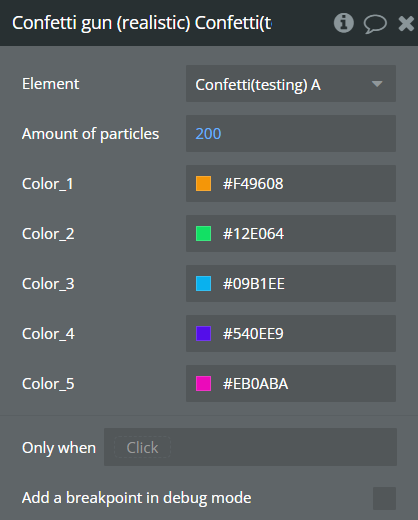The image size is (418, 520).
Task: Expand the Element dropdown arrow
Action: click(377, 84)
